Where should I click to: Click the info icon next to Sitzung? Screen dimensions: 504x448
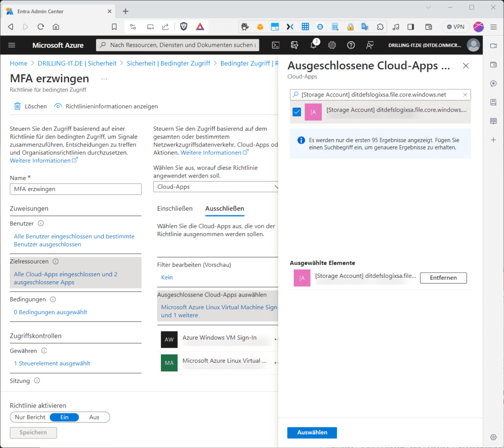coord(37,381)
